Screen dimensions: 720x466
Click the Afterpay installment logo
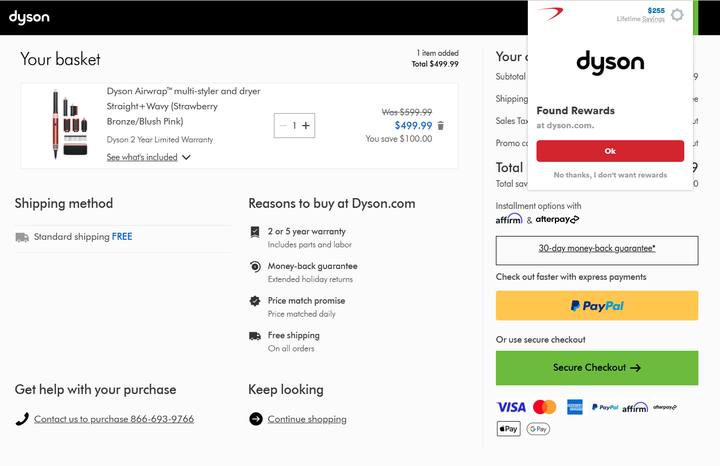pyautogui.click(x=557, y=219)
